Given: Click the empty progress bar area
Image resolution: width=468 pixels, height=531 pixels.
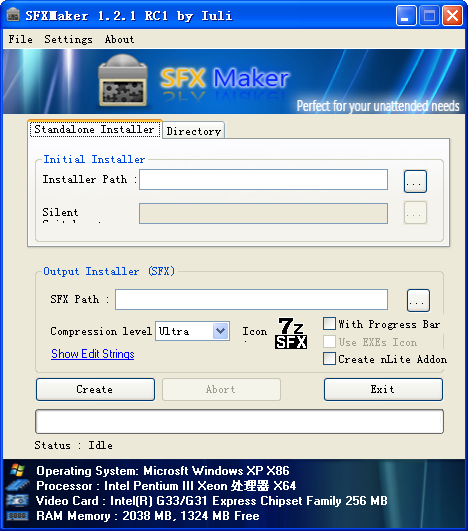Looking at the screenshot, I should tap(239, 421).
